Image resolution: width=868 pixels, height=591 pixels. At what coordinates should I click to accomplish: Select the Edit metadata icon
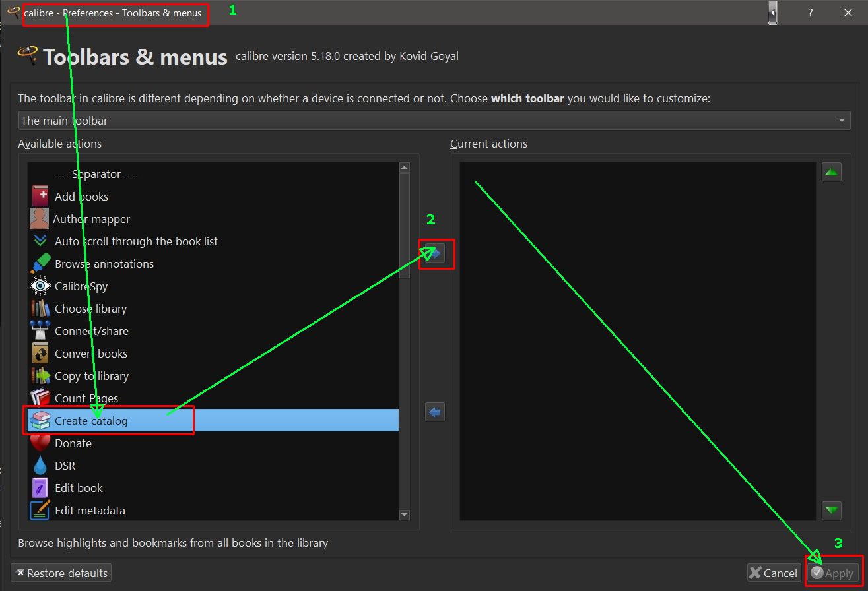click(40, 511)
